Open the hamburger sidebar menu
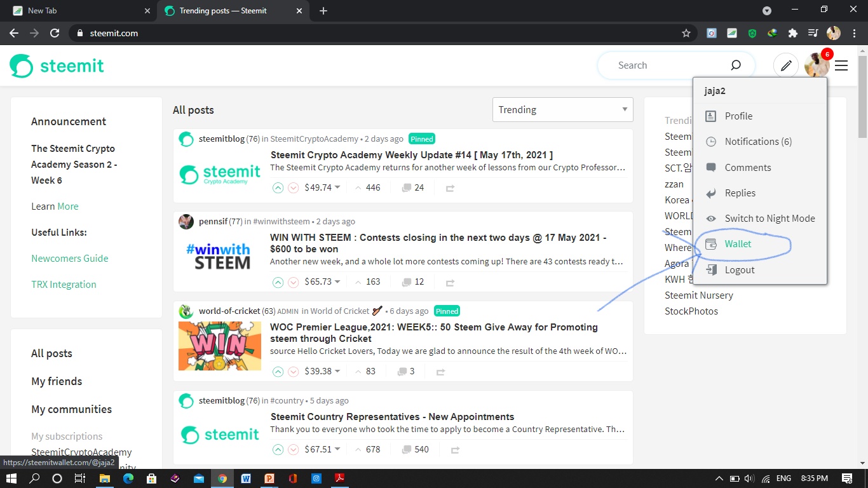868x488 pixels. 841,65
